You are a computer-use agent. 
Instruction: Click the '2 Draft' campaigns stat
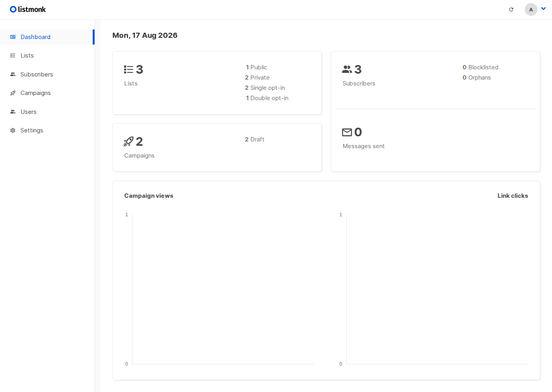tap(254, 139)
